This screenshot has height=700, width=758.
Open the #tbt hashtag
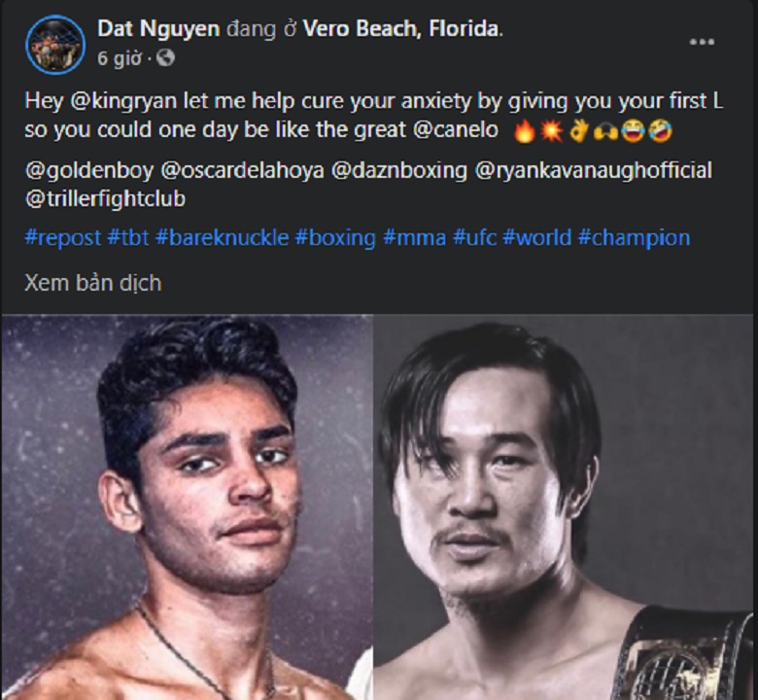pyautogui.click(x=128, y=237)
